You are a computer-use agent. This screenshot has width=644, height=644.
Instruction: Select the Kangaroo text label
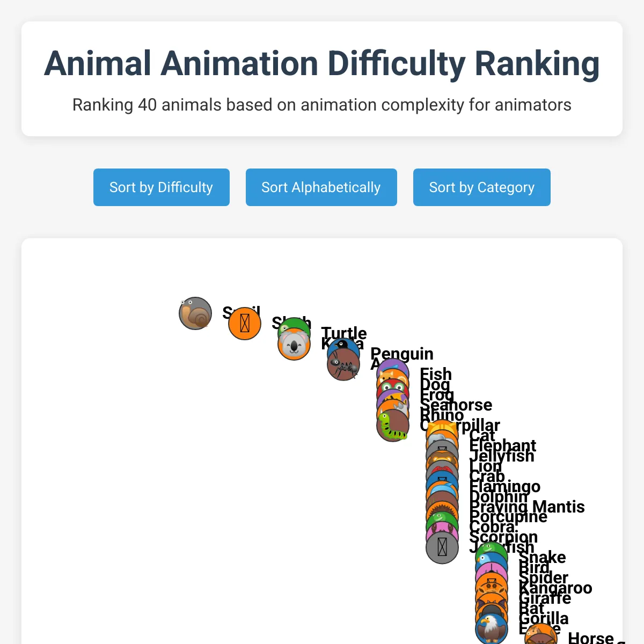pyautogui.click(x=555, y=588)
